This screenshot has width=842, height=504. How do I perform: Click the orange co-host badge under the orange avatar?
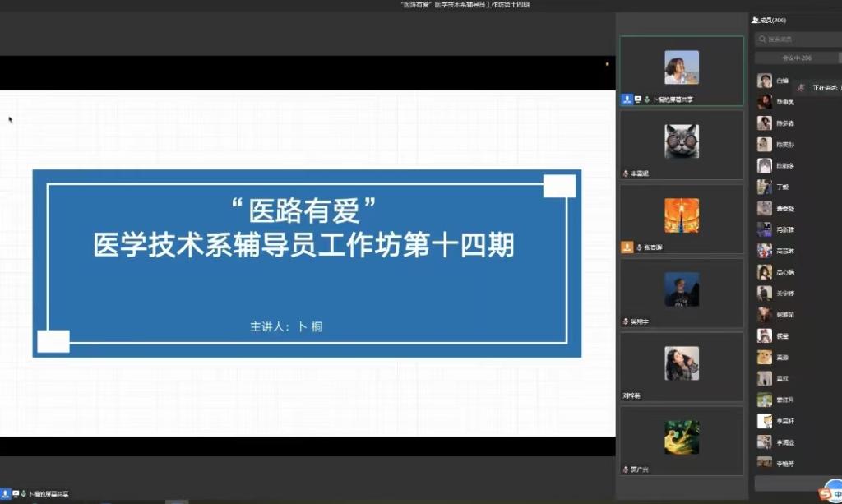click(x=627, y=247)
